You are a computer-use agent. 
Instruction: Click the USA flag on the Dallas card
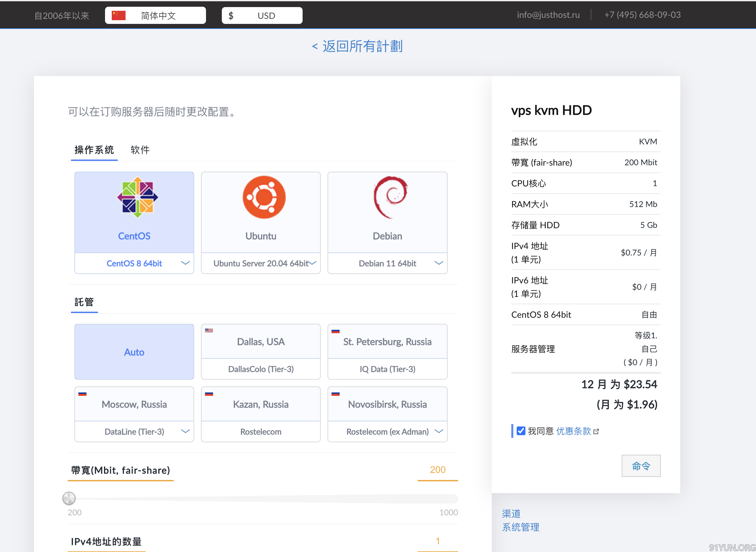click(209, 331)
